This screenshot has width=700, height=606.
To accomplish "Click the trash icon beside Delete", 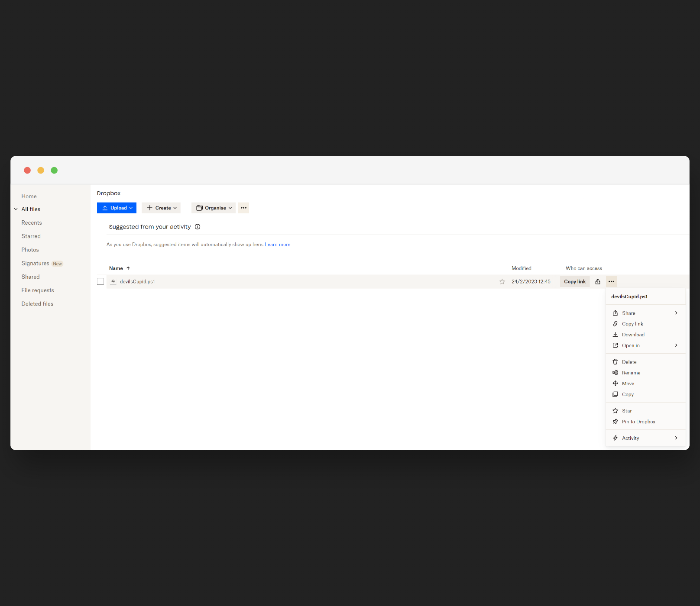I will tap(615, 362).
